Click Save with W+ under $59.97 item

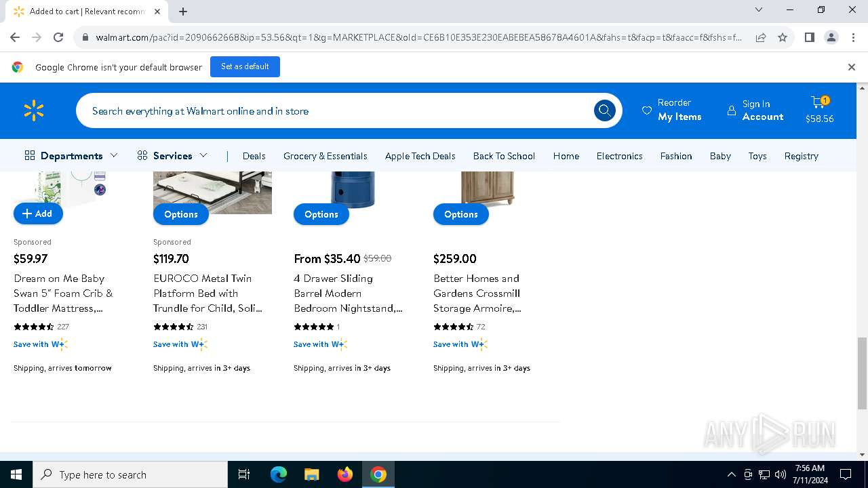point(41,344)
